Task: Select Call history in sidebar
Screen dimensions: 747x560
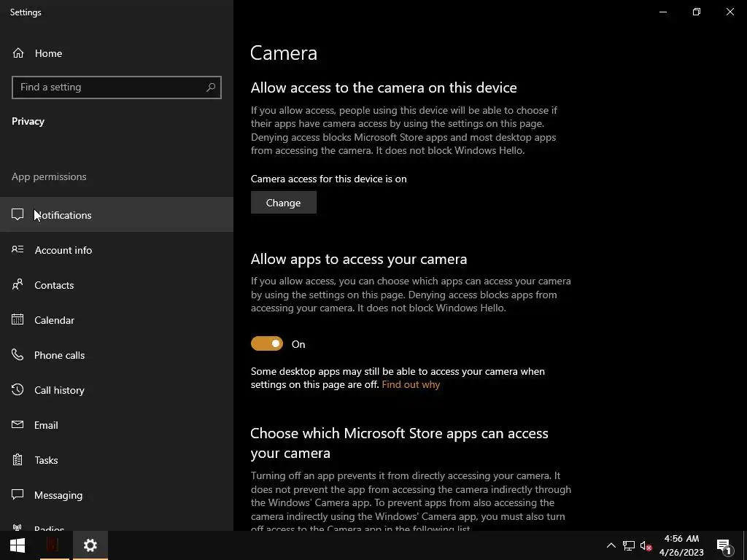Action: [117, 389]
